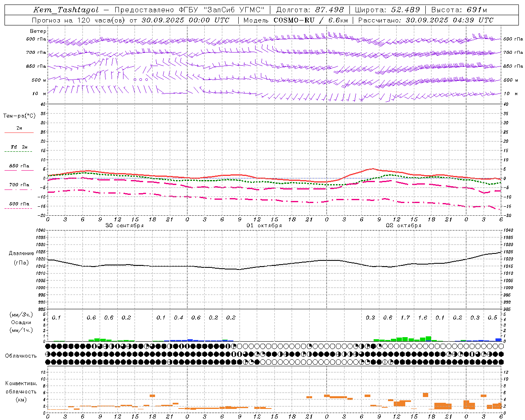Screen dimensions: 525x420
Task: Click the elevation value 691м
Action: 477,10
